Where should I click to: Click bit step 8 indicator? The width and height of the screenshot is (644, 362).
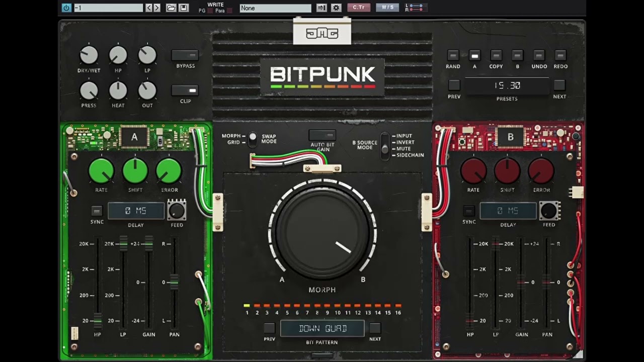[317, 306]
